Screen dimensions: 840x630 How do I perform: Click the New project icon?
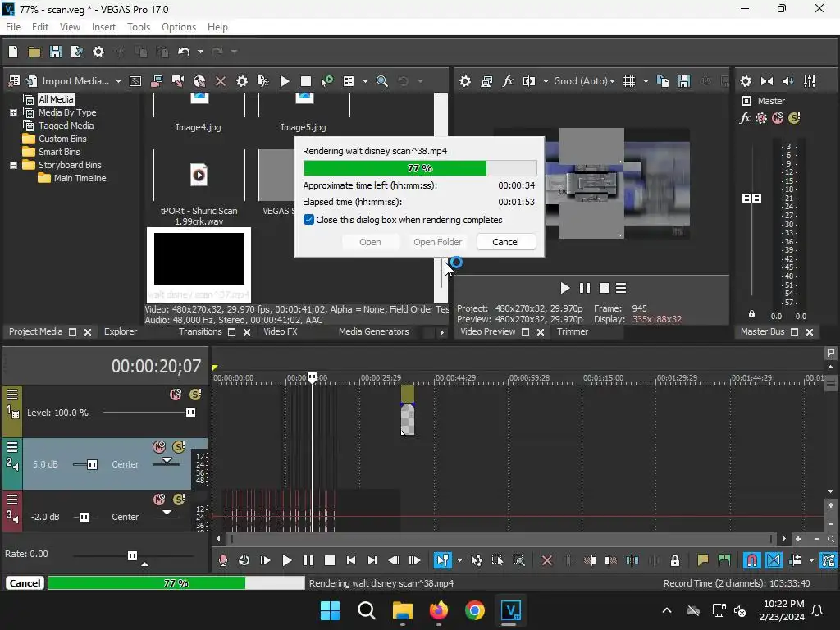(13, 52)
